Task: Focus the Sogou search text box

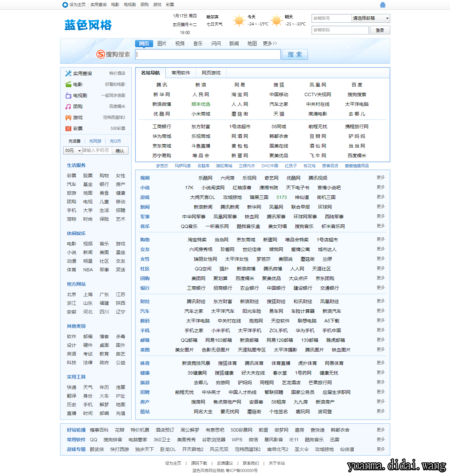Action: [x=208, y=54]
